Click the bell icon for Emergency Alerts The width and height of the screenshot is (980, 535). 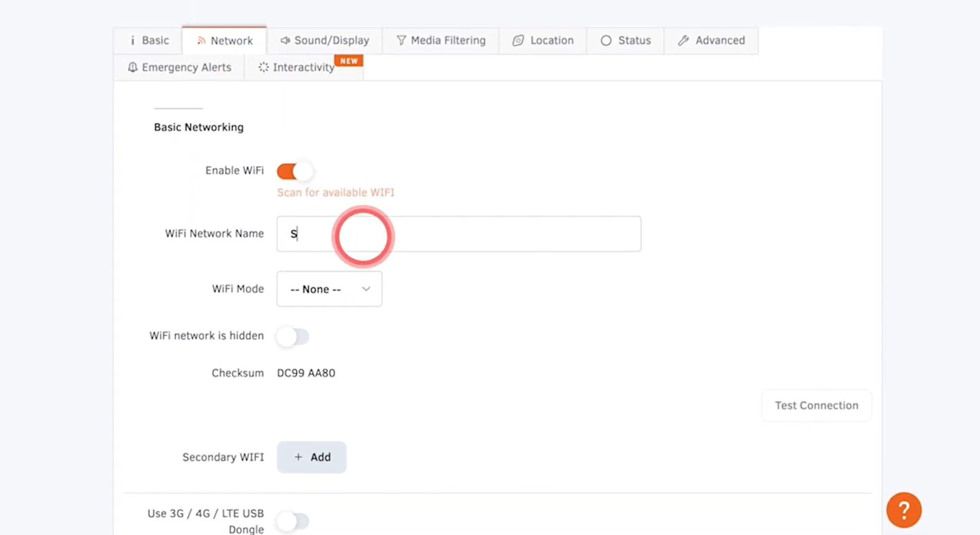[133, 67]
